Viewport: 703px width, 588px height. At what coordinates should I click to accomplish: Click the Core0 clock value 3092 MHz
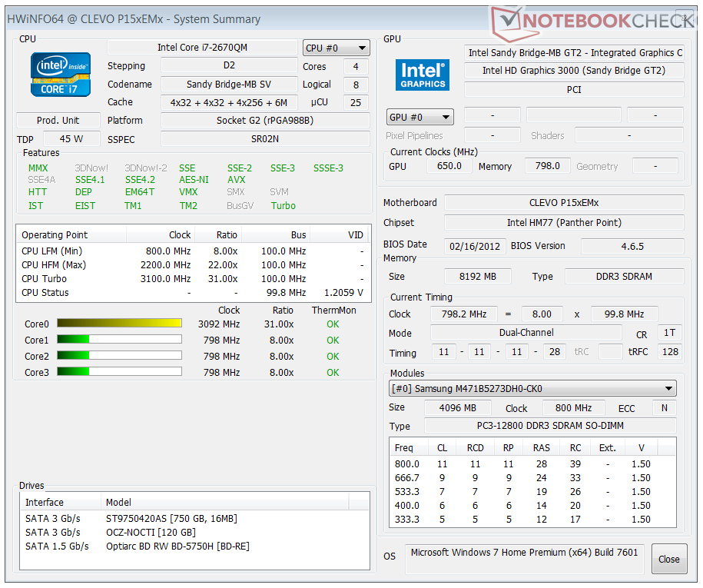[x=219, y=324]
